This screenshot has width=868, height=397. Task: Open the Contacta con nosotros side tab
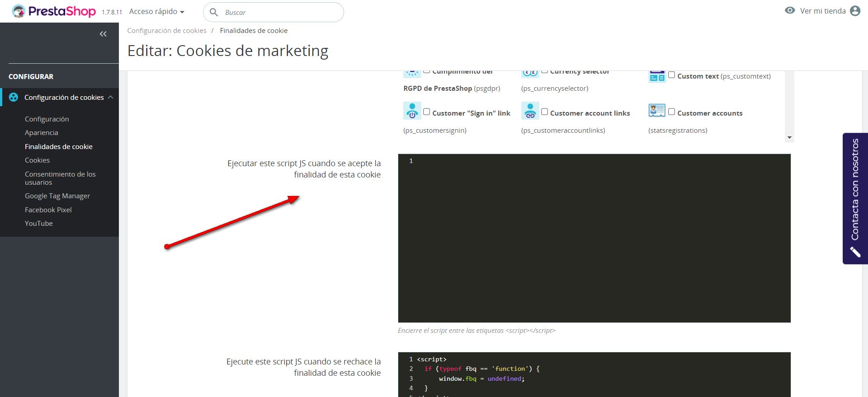click(855, 198)
